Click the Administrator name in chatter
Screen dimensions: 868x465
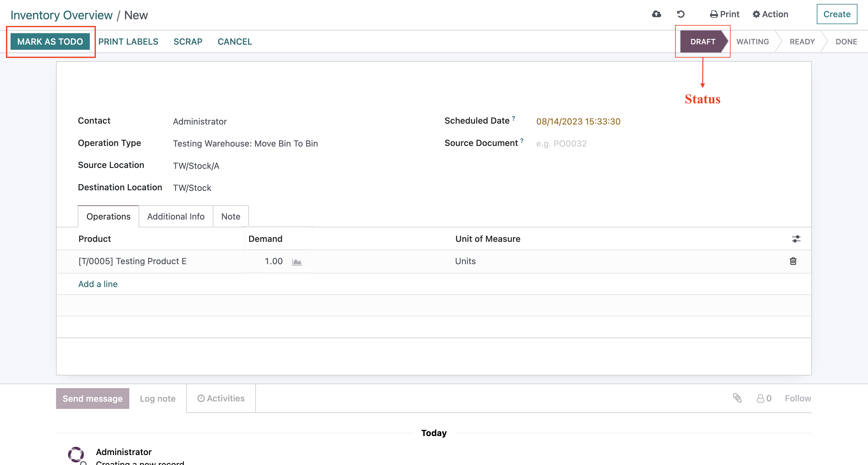click(124, 452)
